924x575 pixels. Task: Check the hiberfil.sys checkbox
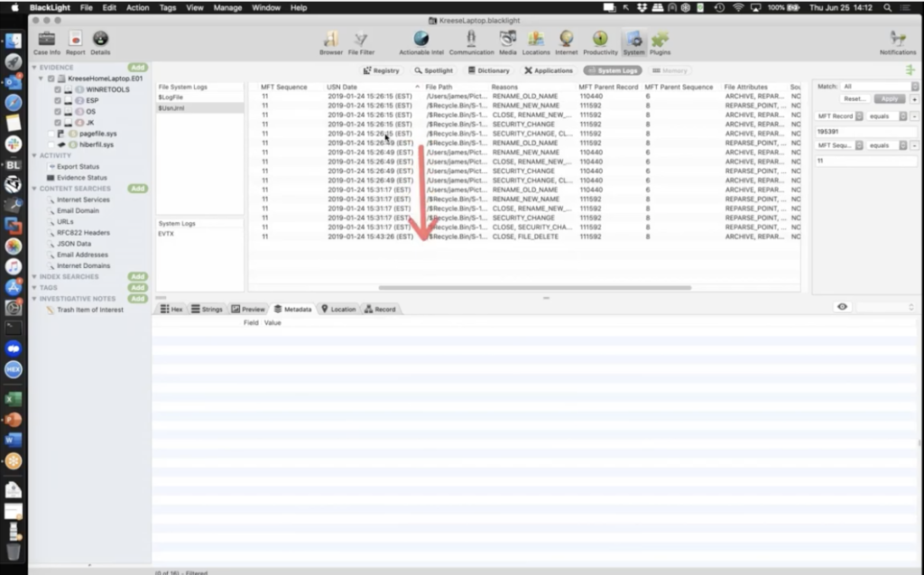tap(51, 144)
